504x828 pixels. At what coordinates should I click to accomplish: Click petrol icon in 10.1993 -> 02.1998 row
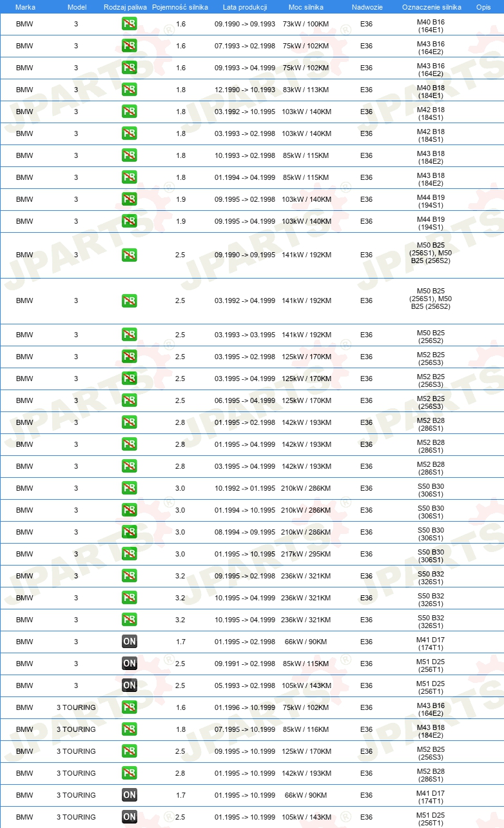tap(129, 156)
